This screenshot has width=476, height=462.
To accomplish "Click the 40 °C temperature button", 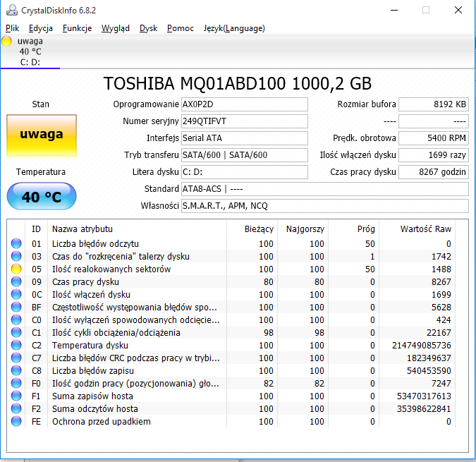I will click(x=42, y=196).
